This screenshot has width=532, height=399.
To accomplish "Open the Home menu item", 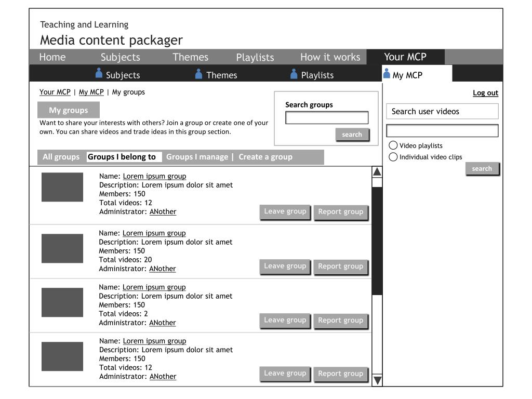I will 52,57.
